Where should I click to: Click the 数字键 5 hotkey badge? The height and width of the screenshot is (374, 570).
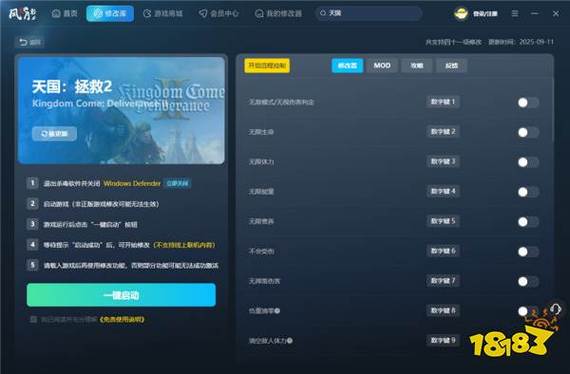click(443, 221)
